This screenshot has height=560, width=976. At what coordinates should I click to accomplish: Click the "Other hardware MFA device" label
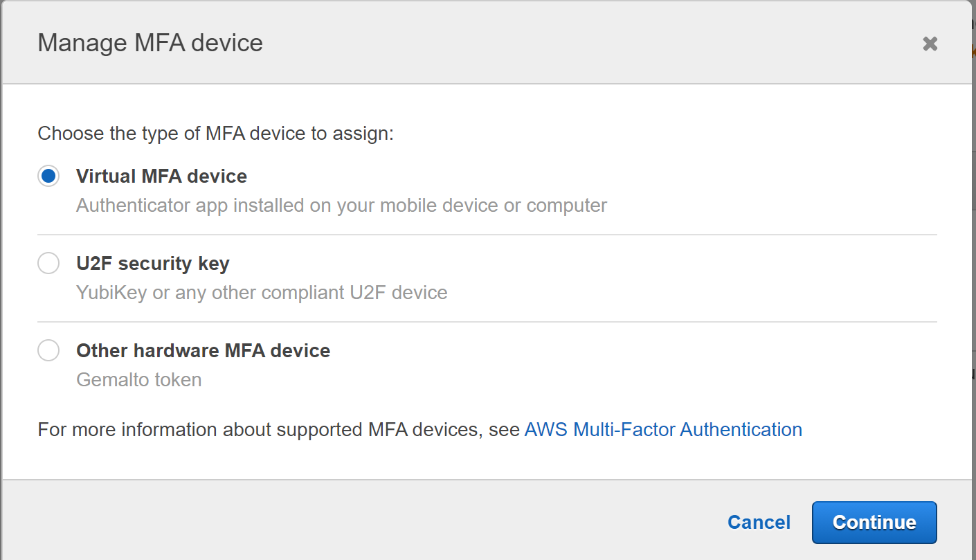click(x=203, y=350)
